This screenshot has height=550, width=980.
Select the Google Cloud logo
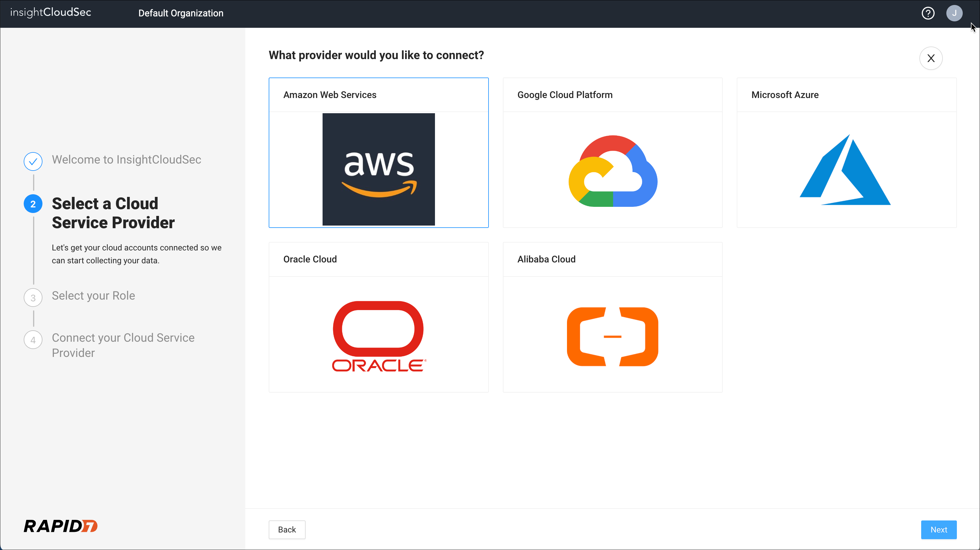pyautogui.click(x=612, y=171)
